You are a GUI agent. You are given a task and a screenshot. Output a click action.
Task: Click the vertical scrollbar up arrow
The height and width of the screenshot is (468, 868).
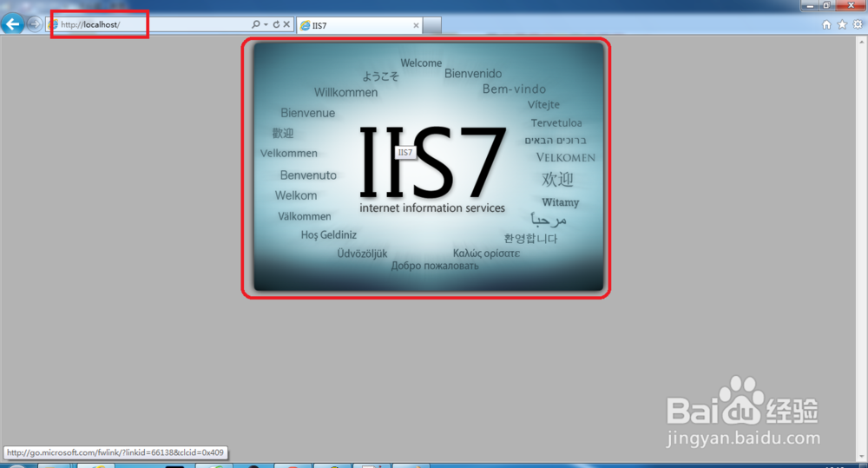pyautogui.click(x=862, y=41)
